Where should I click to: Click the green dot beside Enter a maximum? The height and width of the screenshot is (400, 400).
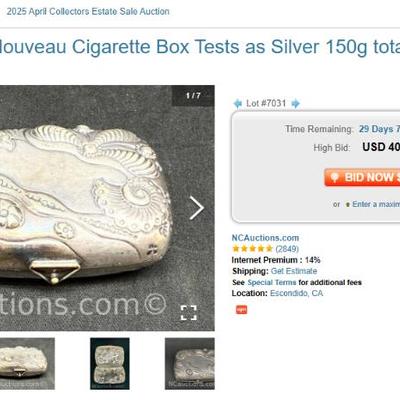click(348, 205)
